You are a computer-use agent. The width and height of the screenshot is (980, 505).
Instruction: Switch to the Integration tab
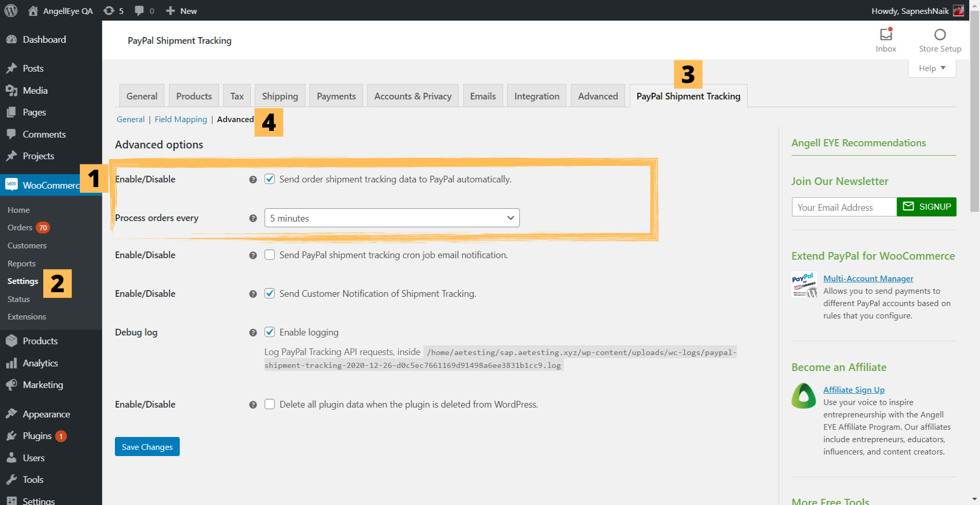(537, 96)
